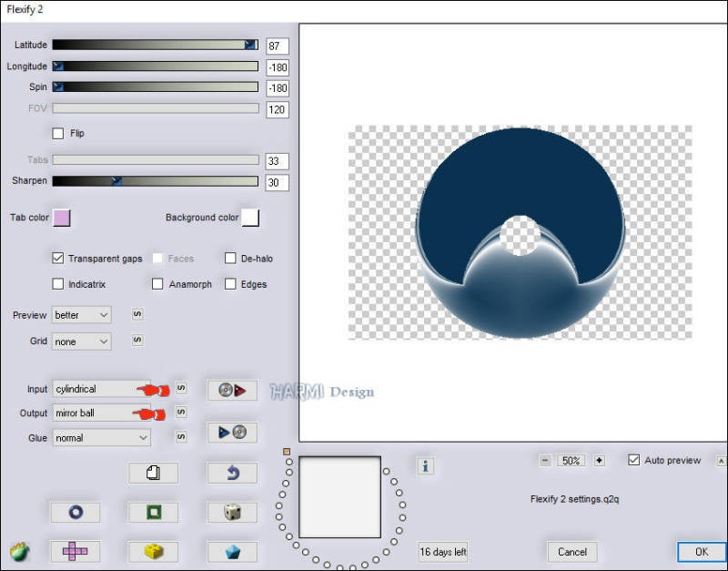Image resolution: width=728 pixels, height=571 pixels.
Task: Click the Latitude value field
Action: [x=277, y=46]
